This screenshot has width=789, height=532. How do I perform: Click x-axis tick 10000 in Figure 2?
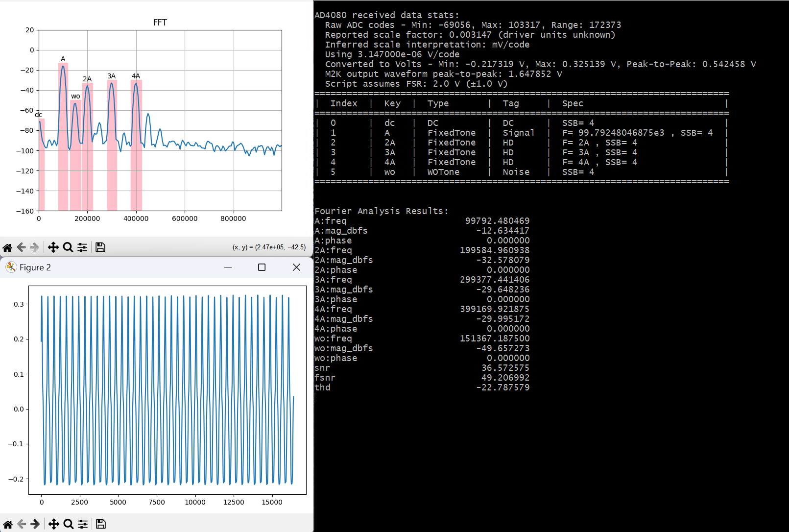click(x=195, y=502)
